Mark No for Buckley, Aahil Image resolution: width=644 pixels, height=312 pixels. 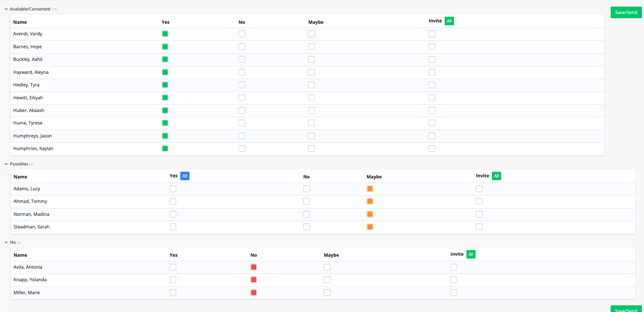click(x=242, y=59)
